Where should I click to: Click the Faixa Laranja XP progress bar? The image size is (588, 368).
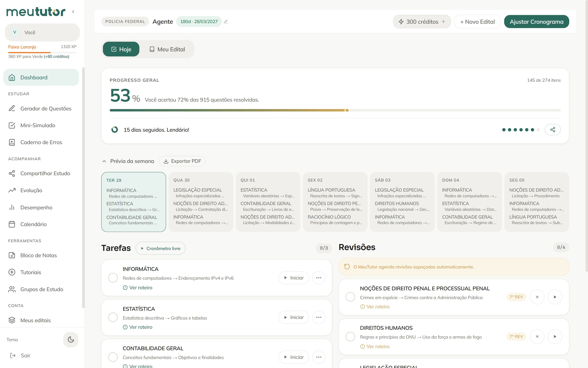pos(42,52)
